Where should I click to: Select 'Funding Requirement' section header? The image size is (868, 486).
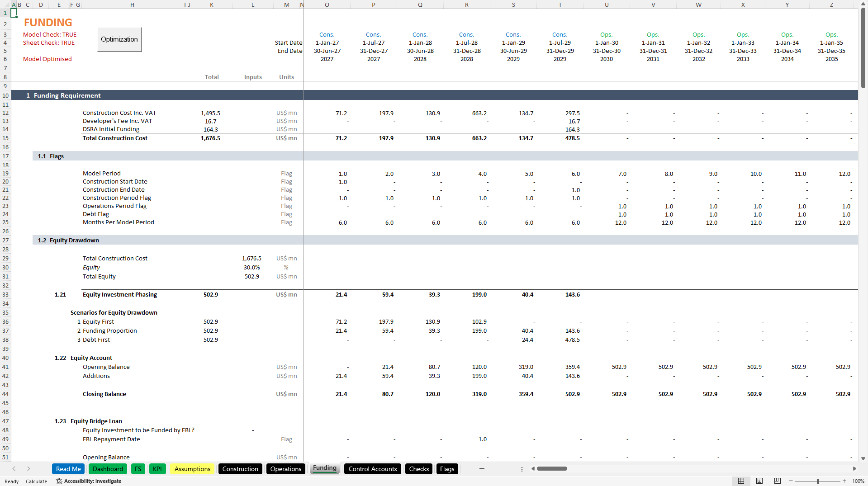pos(67,95)
